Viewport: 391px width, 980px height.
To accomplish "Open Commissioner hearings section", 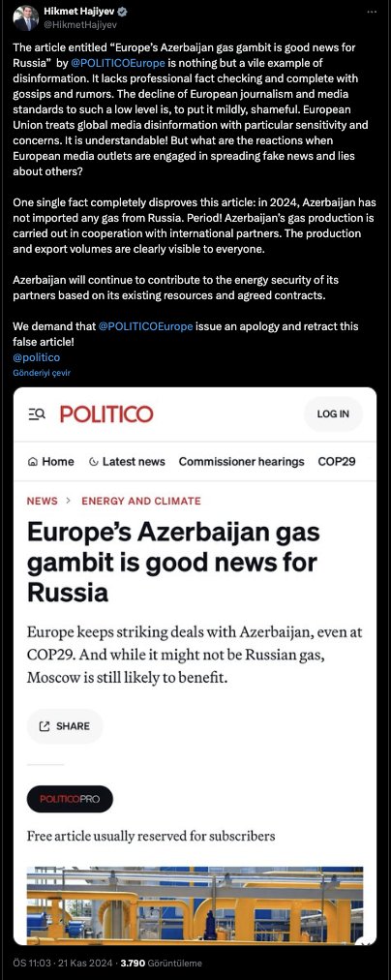I will click(241, 462).
